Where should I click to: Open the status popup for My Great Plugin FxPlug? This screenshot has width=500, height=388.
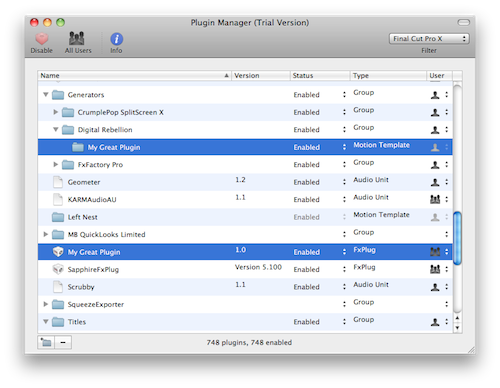pos(344,252)
